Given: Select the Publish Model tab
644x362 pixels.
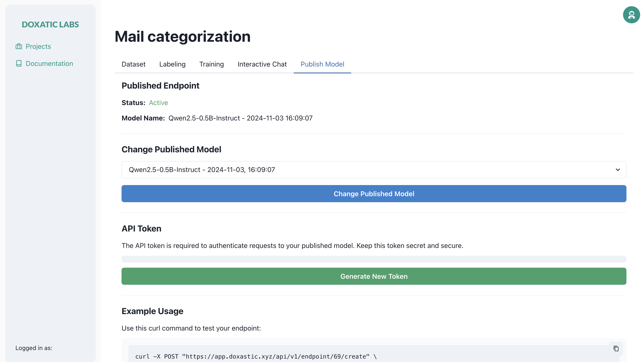Looking at the screenshot, I should [322, 64].
